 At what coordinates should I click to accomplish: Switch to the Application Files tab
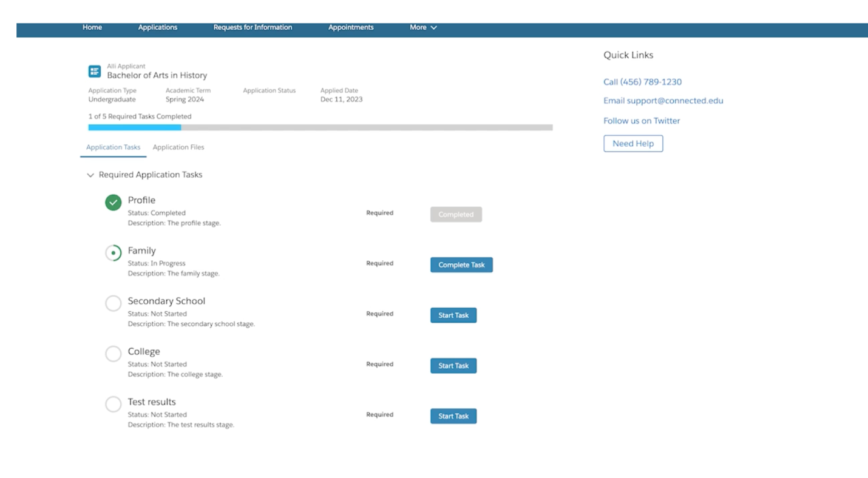tap(178, 147)
